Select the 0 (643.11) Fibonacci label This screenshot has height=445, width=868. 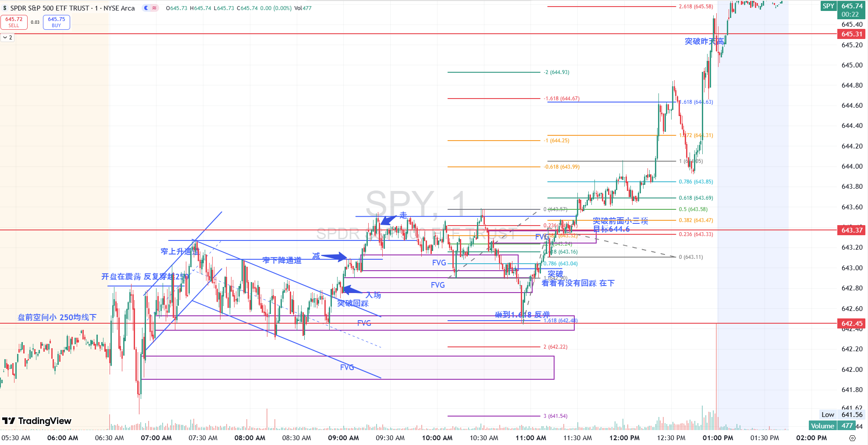click(691, 257)
